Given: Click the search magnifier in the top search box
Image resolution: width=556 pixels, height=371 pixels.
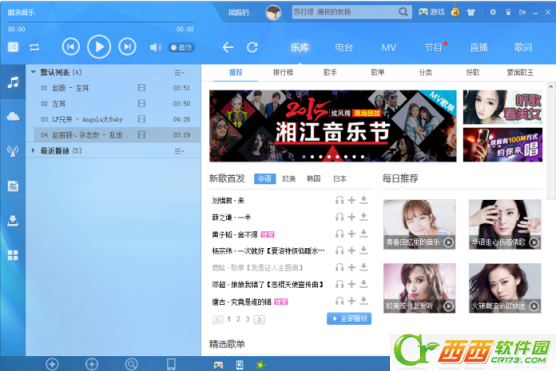Looking at the screenshot, I should point(403,12).
